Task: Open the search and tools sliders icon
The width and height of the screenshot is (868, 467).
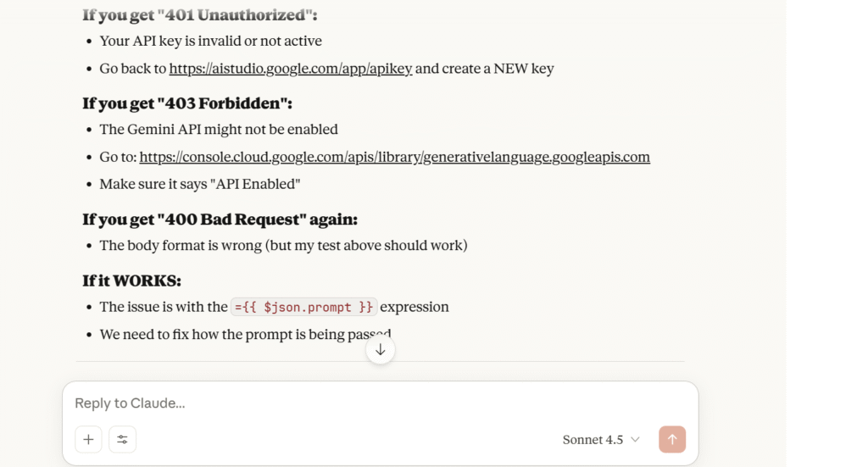Action: coord(123,439)
